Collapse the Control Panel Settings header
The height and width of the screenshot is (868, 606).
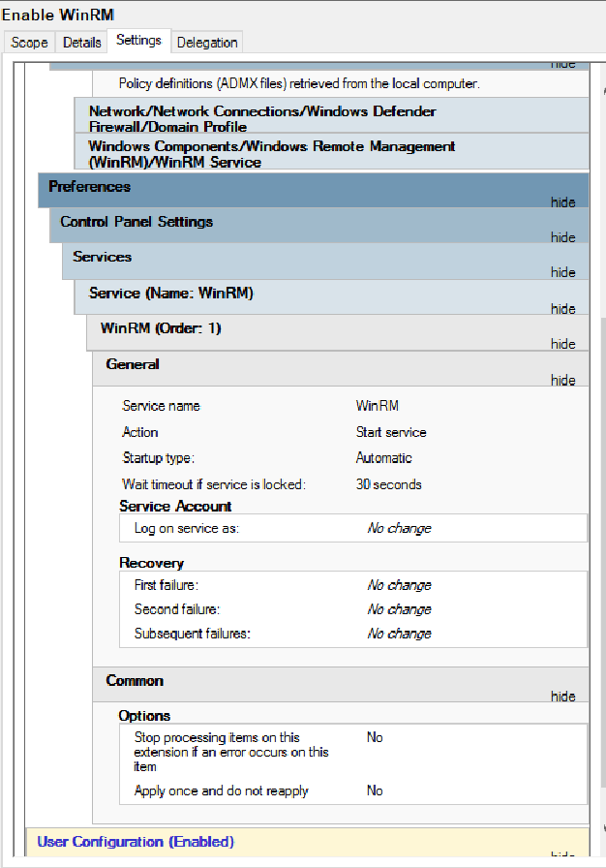[x=319, y=226]
